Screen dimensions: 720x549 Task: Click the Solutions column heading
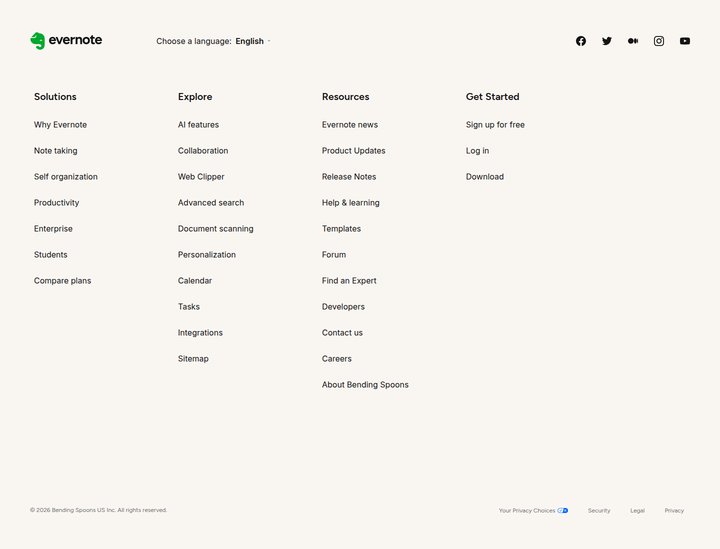click(55, 97)
